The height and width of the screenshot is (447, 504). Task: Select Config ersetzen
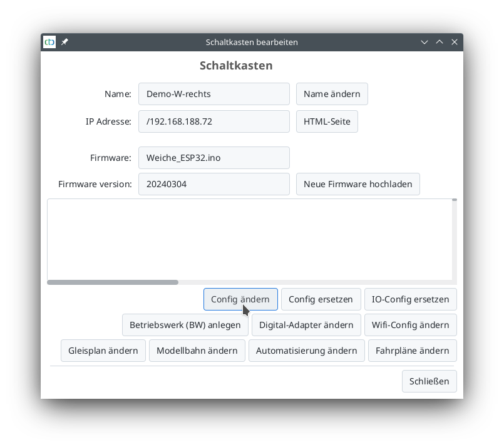coord(321,299)
